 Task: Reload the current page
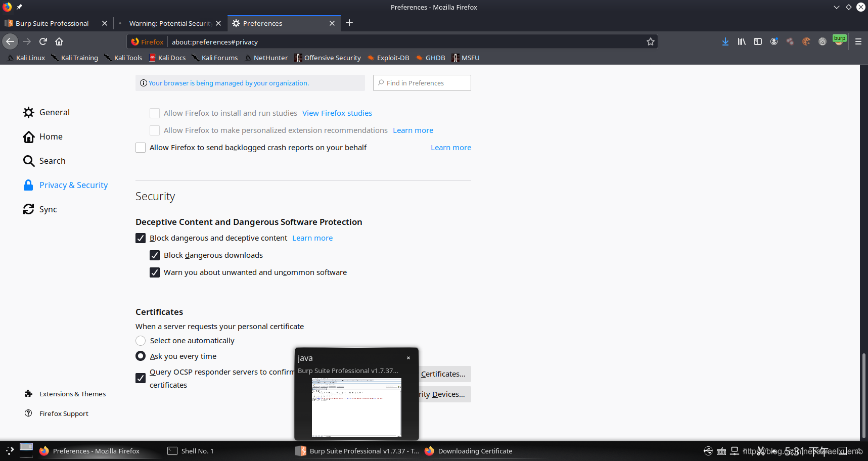click(43, 41)
